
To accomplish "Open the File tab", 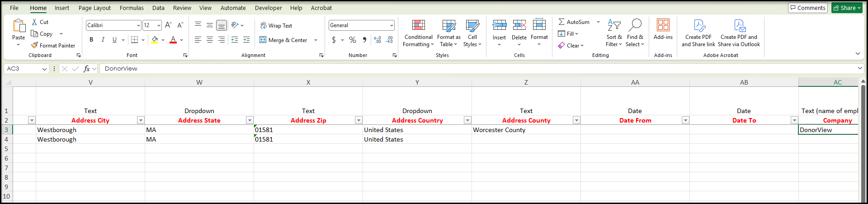I will tap(14, 8).
